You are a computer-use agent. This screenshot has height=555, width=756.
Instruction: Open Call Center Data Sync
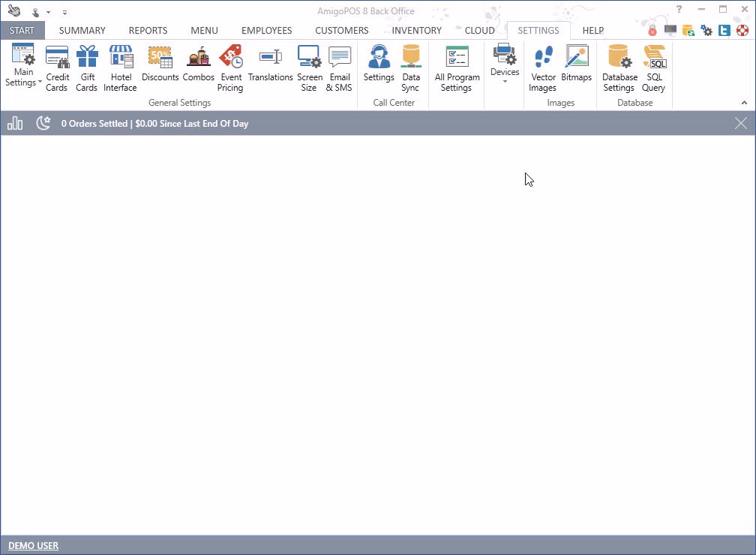tap(410, 67)
